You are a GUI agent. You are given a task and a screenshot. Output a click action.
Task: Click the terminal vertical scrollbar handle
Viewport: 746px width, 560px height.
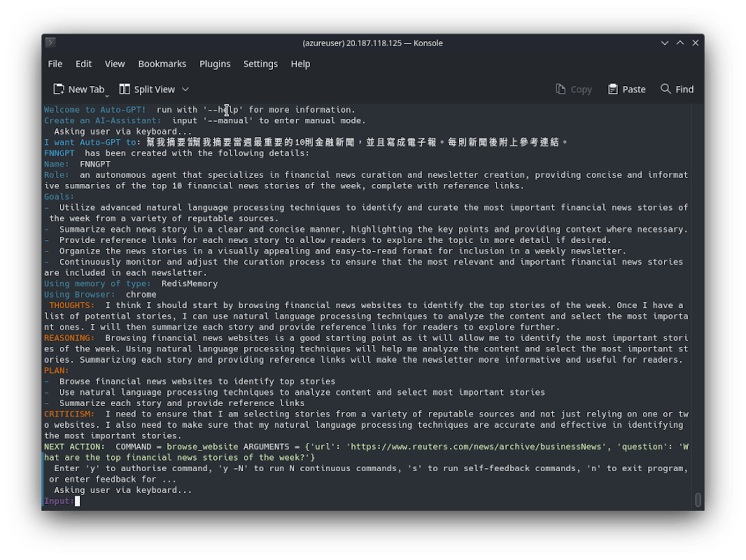(x=698, y=500)
